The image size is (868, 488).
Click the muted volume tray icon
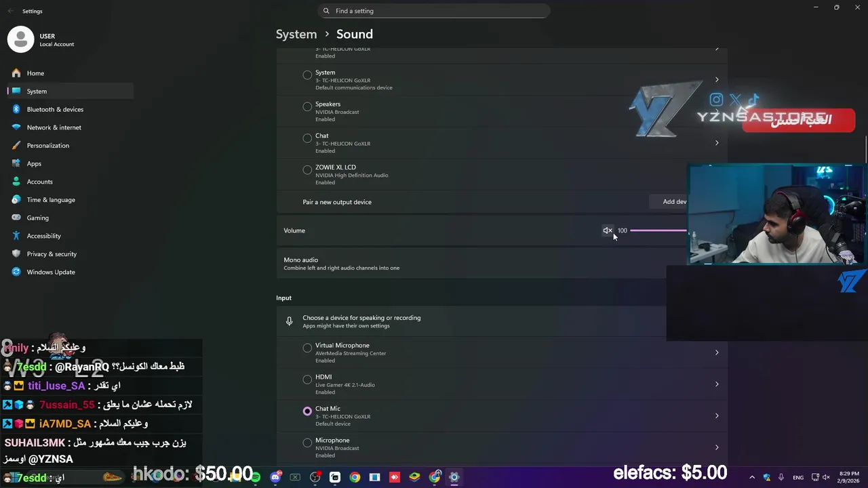pyautogui.click(x=826, y=477)
